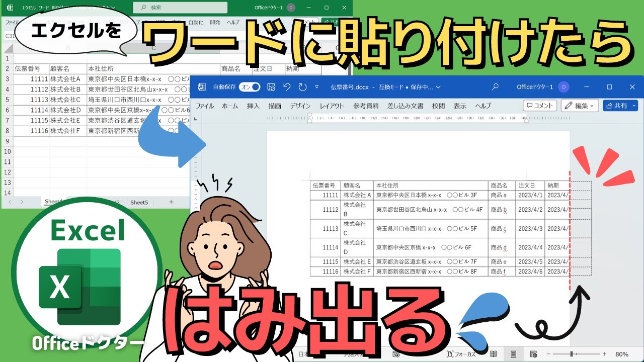Select row 2 header in Excel
Viewport: 644px width, 362px height.
pyautogui.click(x=7, y=69)
